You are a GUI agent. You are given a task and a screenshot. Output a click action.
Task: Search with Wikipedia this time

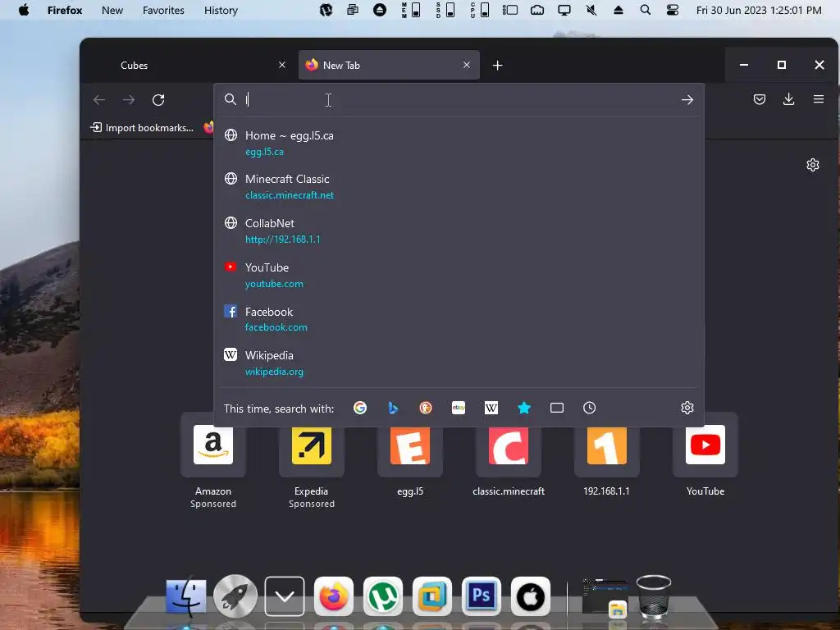pyautogui.click(x=491, y=409)
